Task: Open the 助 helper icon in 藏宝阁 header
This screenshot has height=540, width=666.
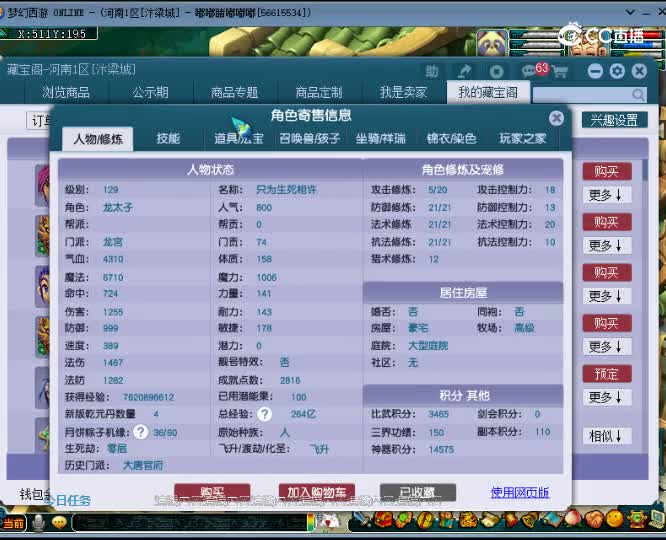Action: click(432, 71)
